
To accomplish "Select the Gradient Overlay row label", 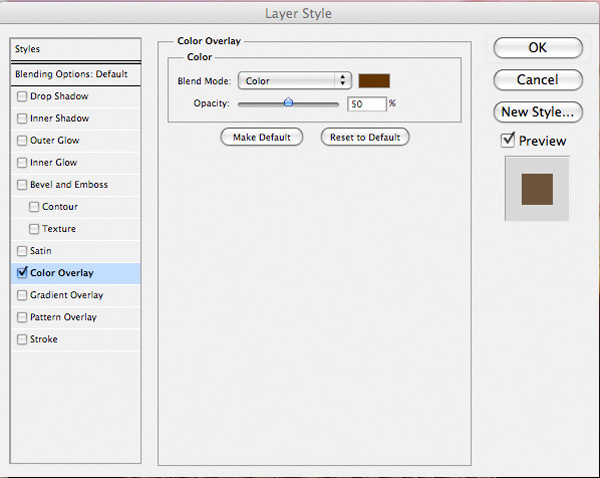I will point(67,295).
